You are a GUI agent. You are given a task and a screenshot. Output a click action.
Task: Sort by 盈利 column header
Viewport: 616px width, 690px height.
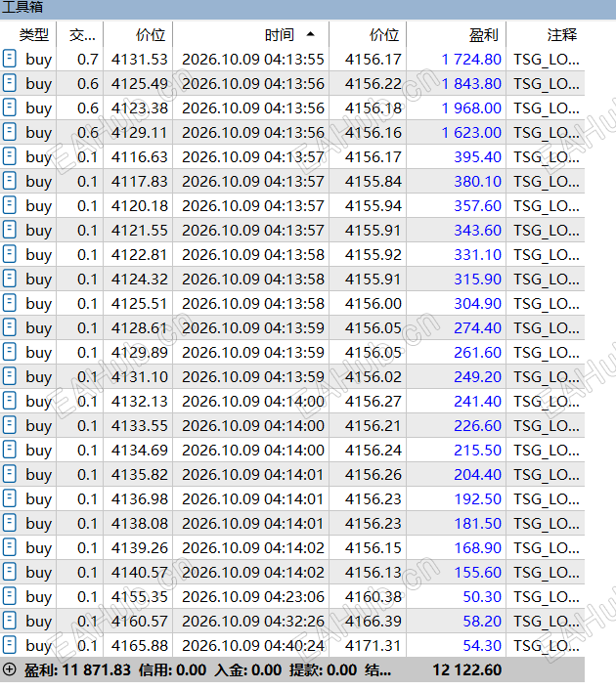[x=483, y=35]
